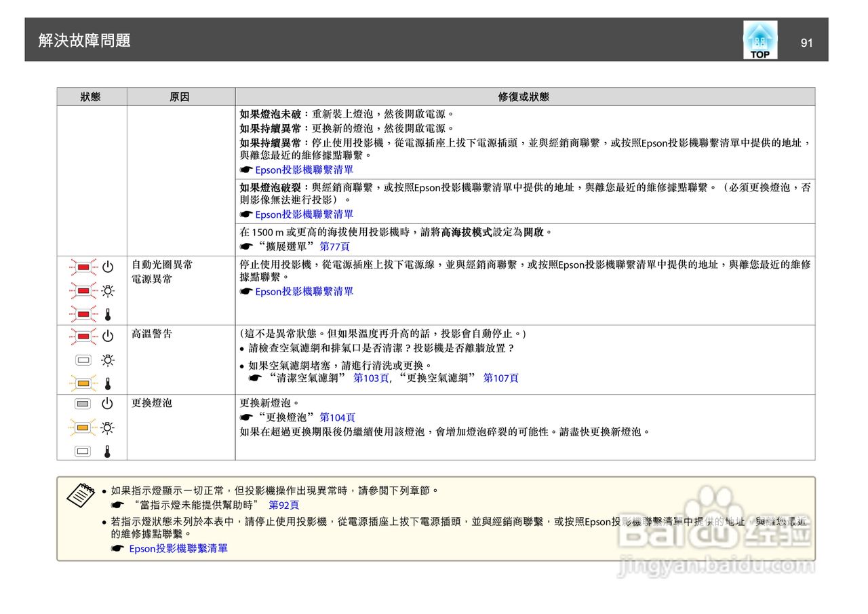
Task: Click power symbol in 更換燈泡 row
Action: [107, 404]
